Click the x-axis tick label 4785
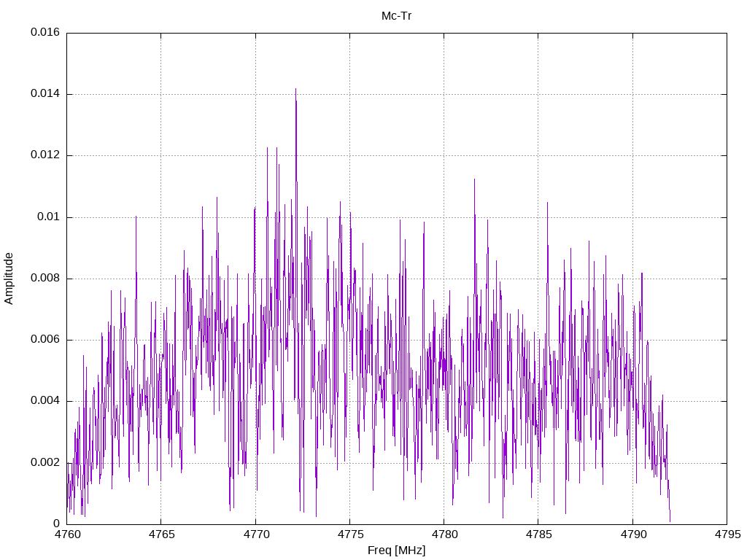747x560 pixels. pyautogui.click(x=539, y=534)
